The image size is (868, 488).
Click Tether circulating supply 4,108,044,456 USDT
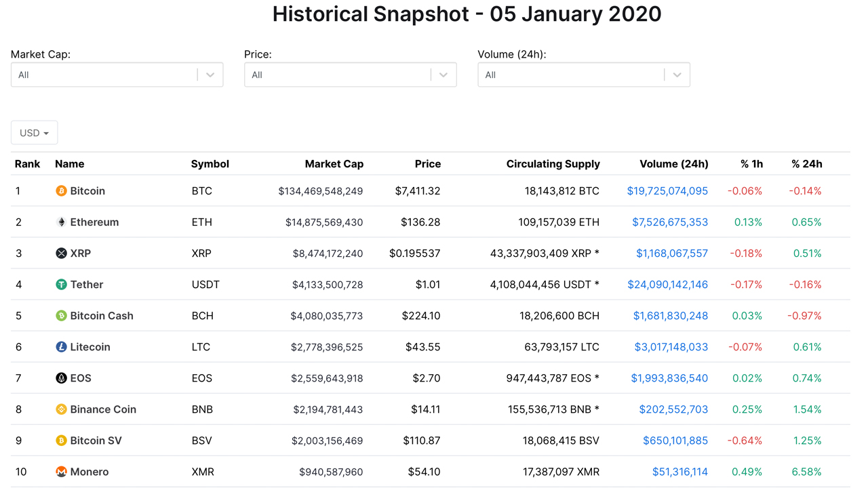[545, 285]
